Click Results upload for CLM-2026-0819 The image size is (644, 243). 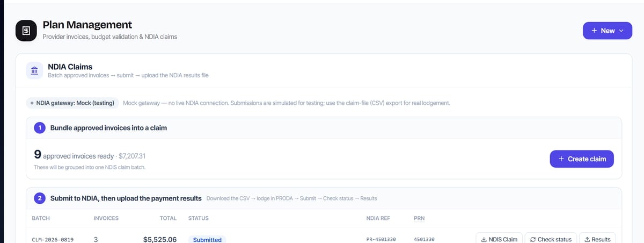(x=597, y=239)
